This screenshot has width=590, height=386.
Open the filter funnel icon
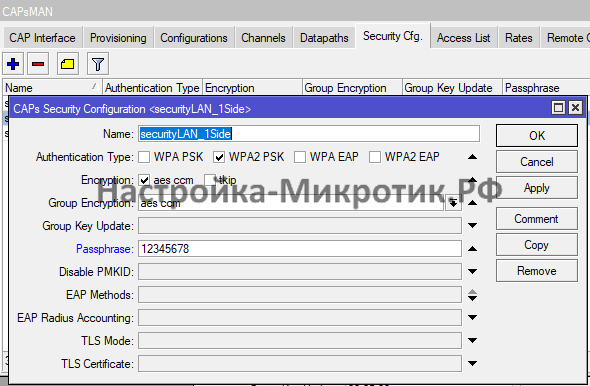click(98, 64)
